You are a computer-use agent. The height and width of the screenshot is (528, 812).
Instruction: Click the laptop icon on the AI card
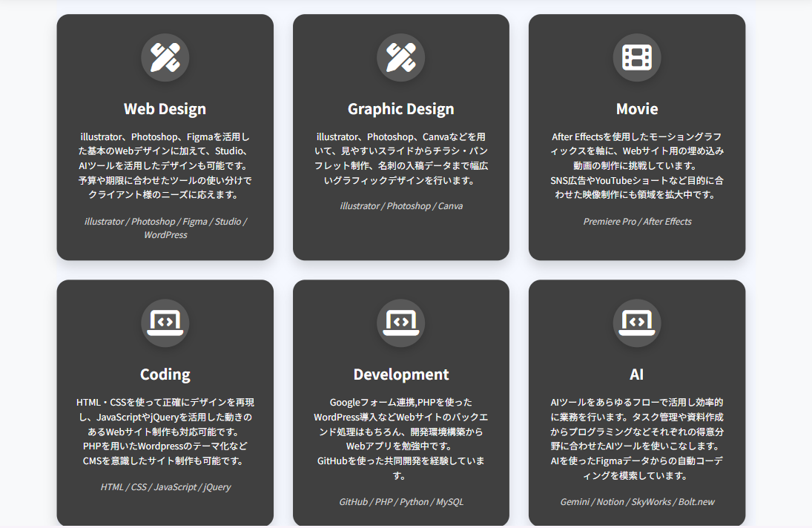pyautogui.click(x=637, y=323)
